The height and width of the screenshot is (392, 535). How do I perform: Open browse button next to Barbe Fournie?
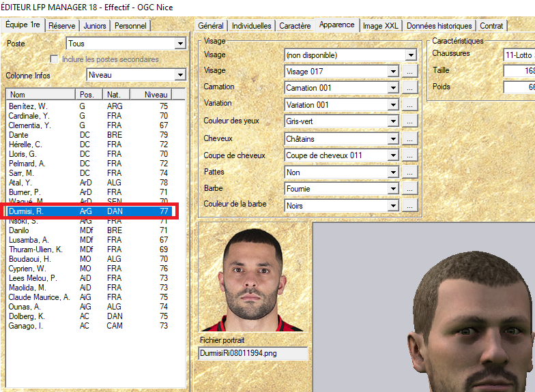[409, 189]
